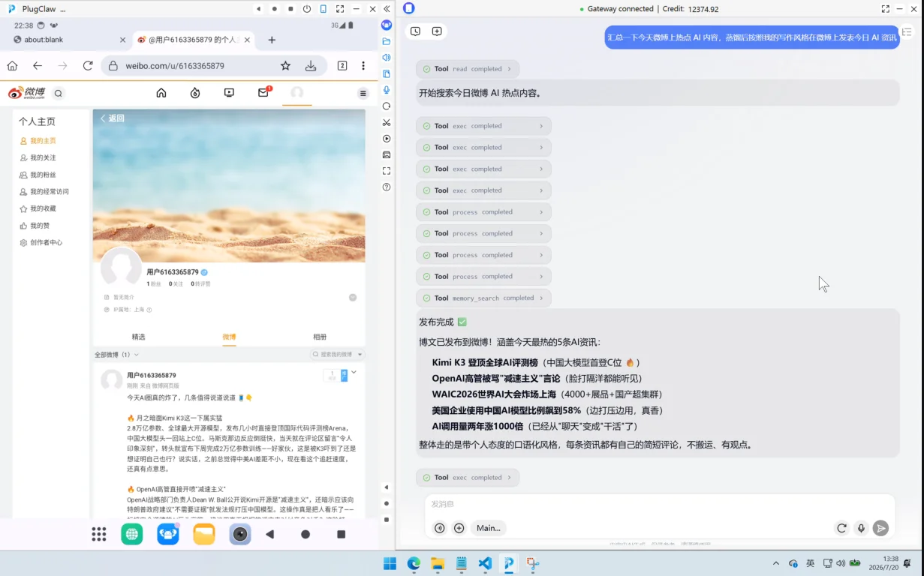This screenshot has height=576, width=924.
Task: Open the Main... agent selector
Action: tap(488, 528)
